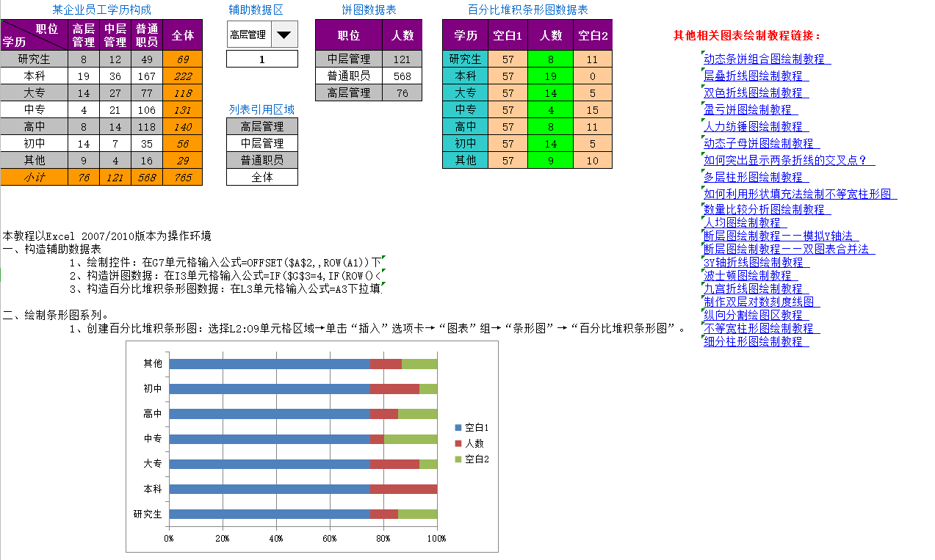This screenshot has width=935, height=560.
Task: Open the 高层管理 combo box dropdown arrow
Action: click(284, 34)
